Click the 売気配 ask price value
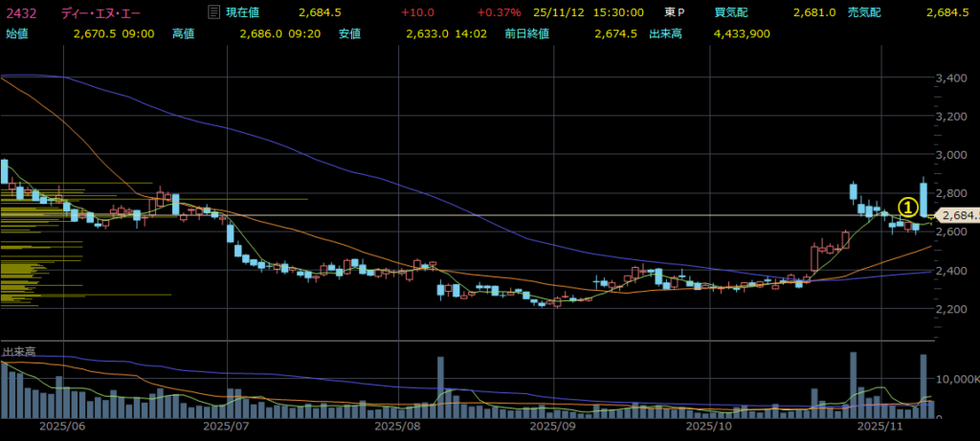Screen dimensions: 980x441 (948, 12)
